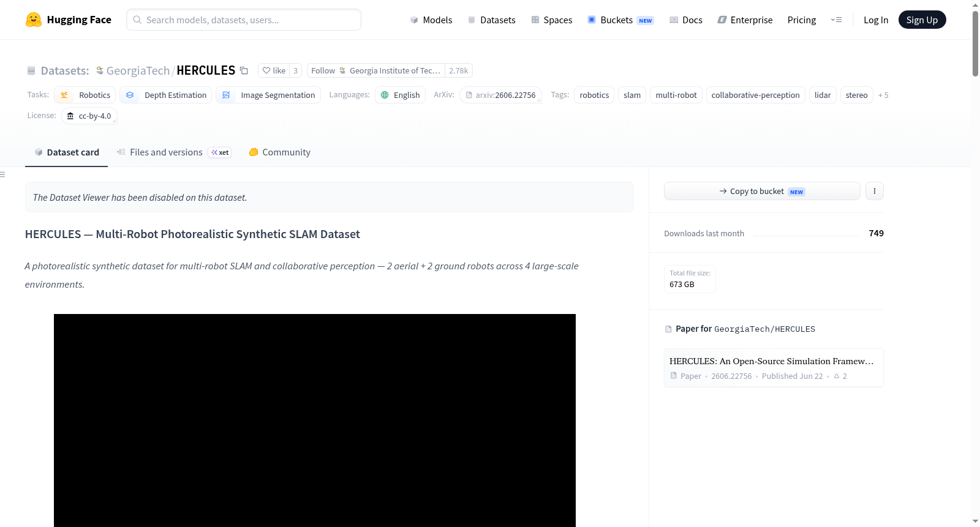
Task: Click the robotics tag
Action: [594, 95]
